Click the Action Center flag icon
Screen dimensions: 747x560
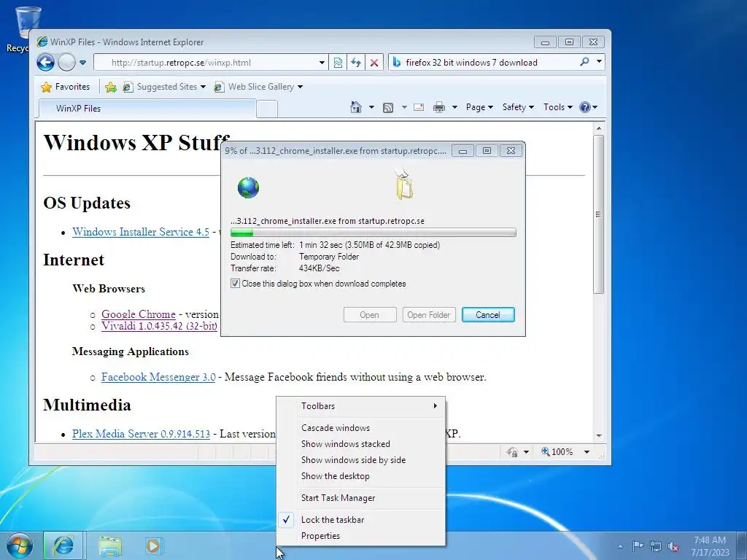pyautogui.click(x=638, y=545)
